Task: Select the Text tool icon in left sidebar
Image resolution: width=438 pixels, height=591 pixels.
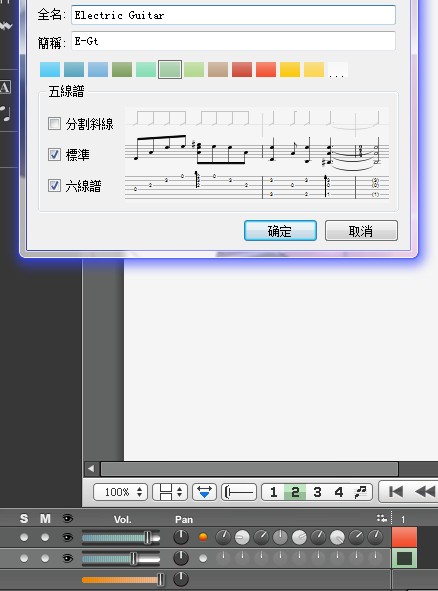Action: tap(5, 87)
